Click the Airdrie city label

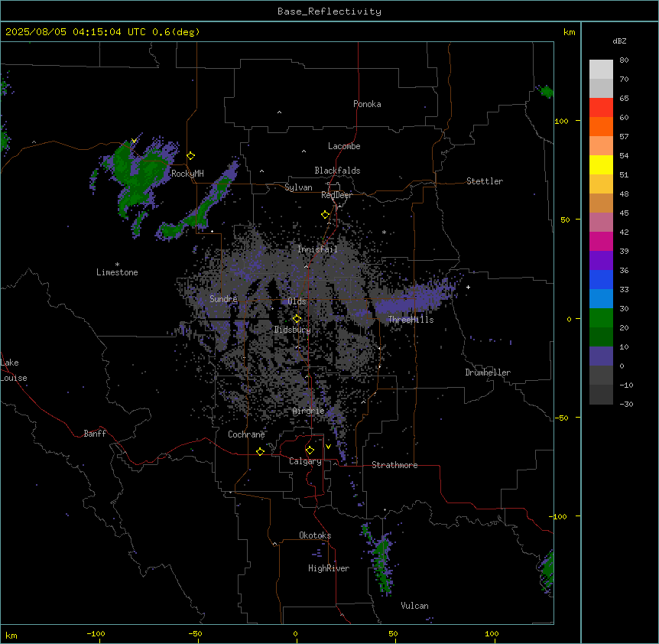point(309,411)
